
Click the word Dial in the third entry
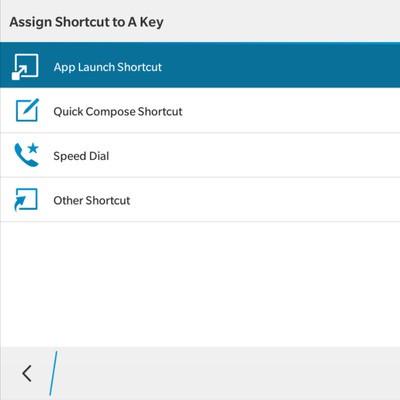pos(99,156)
